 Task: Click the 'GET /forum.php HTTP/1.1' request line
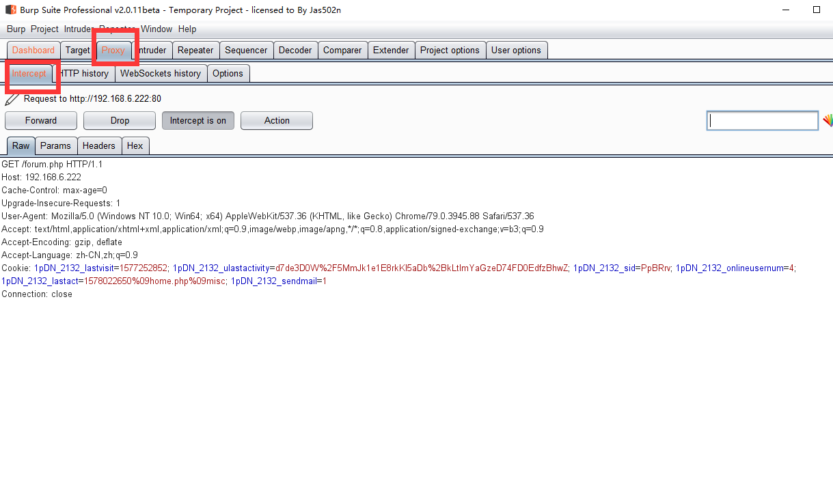[52, 165]
